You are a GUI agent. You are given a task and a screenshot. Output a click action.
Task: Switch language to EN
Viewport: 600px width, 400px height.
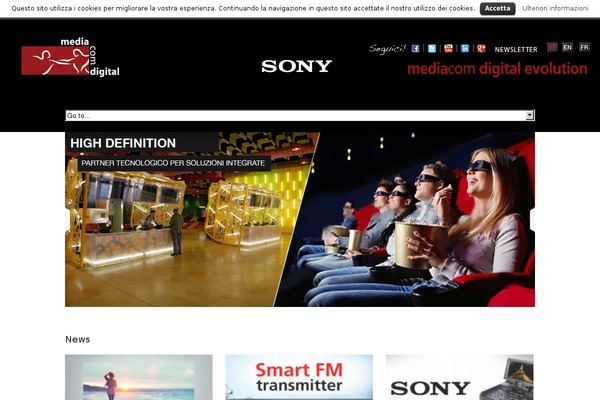tap(567, 47)
